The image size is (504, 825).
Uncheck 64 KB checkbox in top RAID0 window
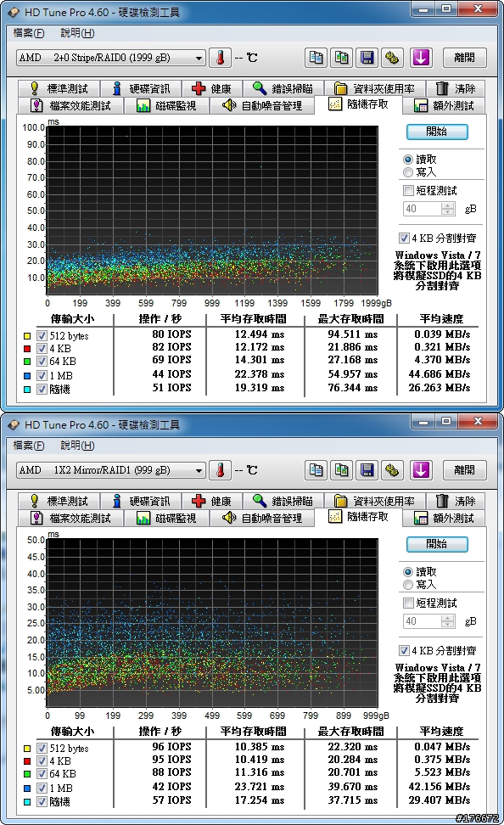42,362
